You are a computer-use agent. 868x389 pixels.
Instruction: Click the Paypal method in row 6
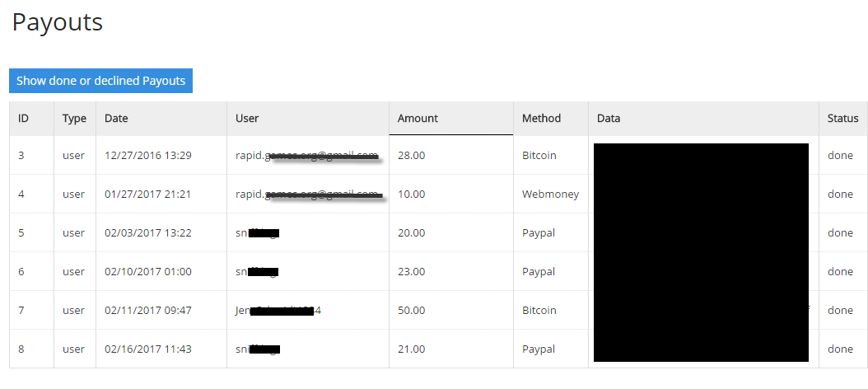(539, 272)
